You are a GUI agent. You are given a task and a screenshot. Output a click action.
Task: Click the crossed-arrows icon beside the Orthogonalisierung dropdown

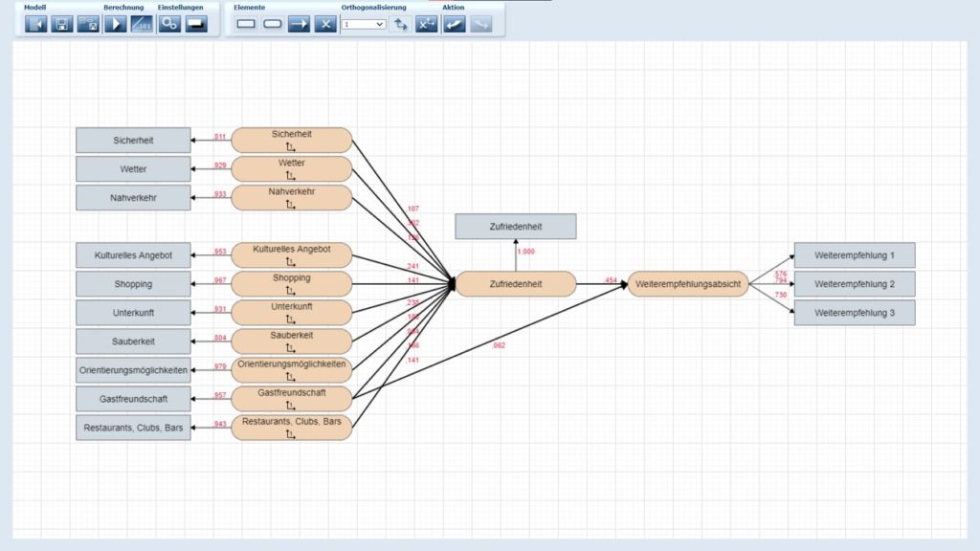click(400, 24)
